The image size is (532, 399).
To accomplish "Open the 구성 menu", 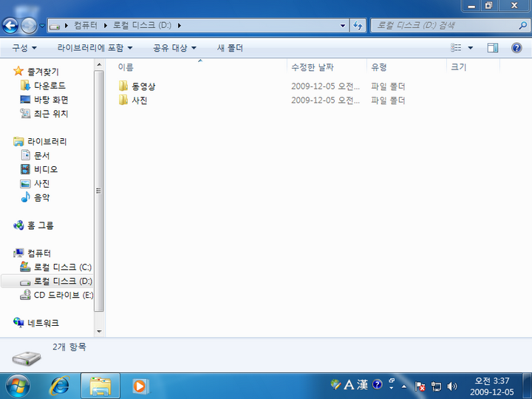I will click(24, 48).
